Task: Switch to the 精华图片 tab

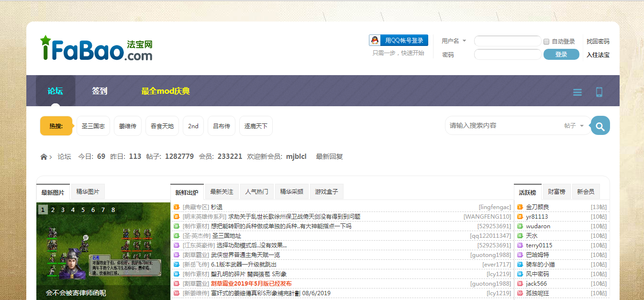Action: click(x=88, y=192)
